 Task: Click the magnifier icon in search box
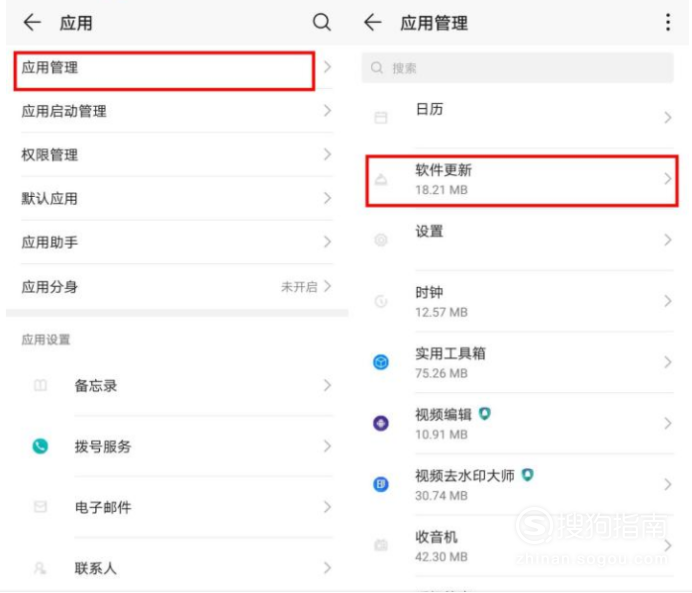point(376,68)
